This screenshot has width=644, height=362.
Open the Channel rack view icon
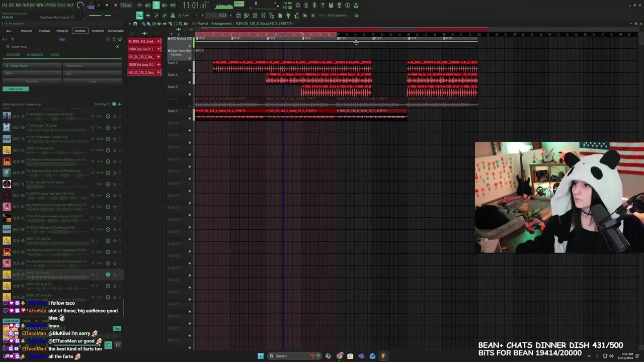255,16
